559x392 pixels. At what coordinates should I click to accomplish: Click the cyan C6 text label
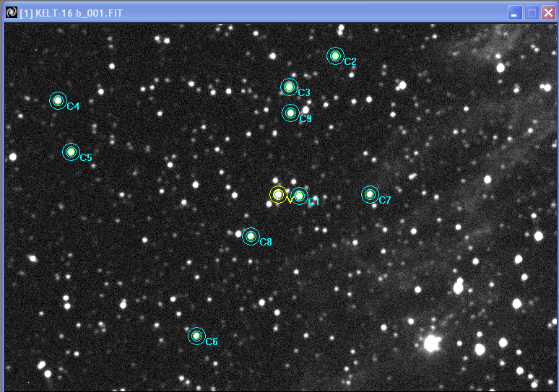tap(212, 341)
